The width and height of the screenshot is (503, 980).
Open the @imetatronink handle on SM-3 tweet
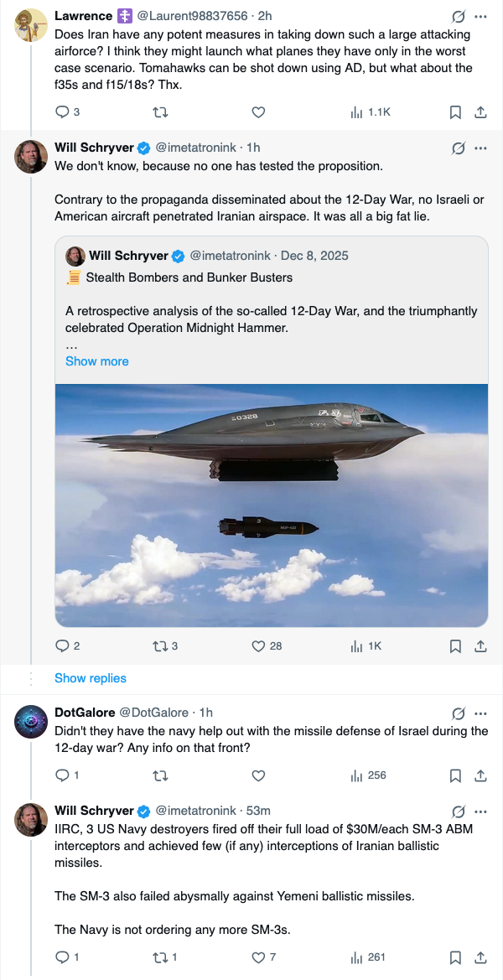click(196, 811)
